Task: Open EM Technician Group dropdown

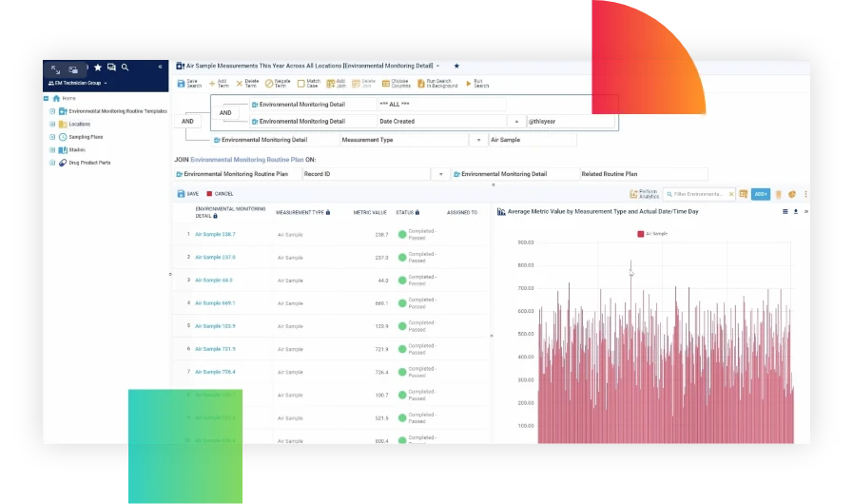Action: 78,84
